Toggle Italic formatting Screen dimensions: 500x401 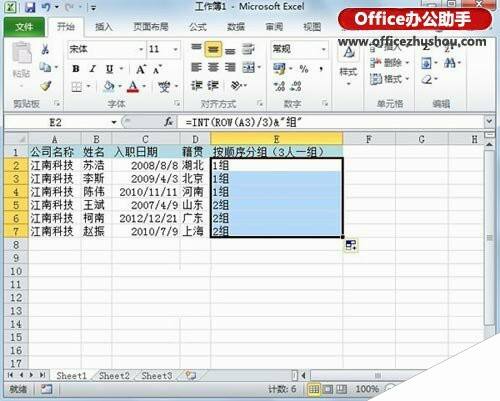[93, 69]
